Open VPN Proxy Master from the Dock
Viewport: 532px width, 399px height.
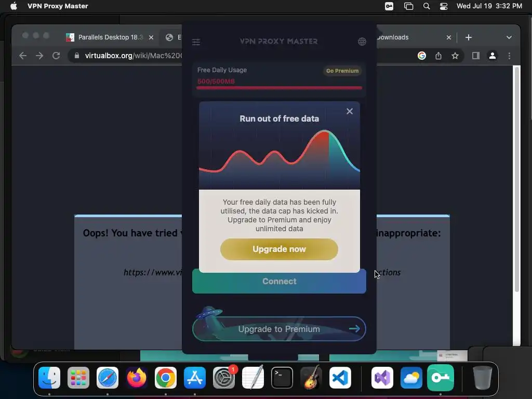click(441, 378)
